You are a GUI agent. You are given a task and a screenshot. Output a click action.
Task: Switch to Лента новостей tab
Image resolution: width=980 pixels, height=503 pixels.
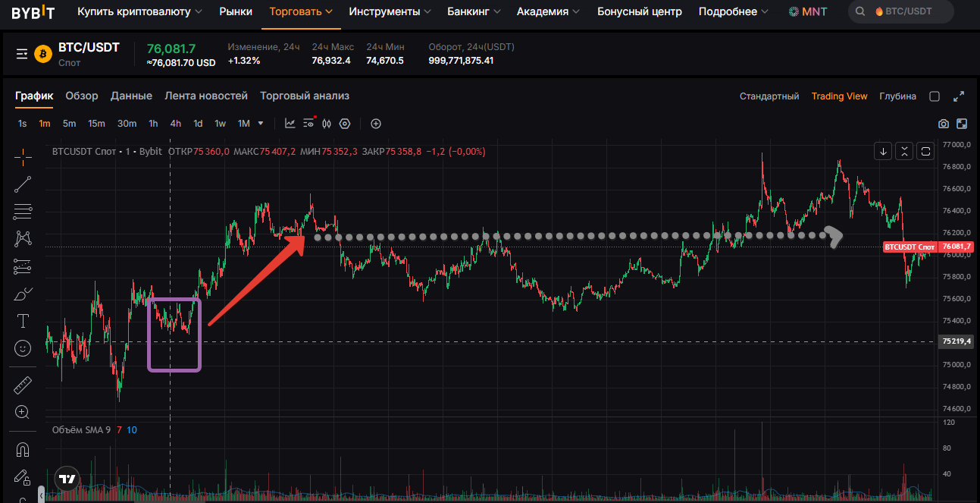206,96
